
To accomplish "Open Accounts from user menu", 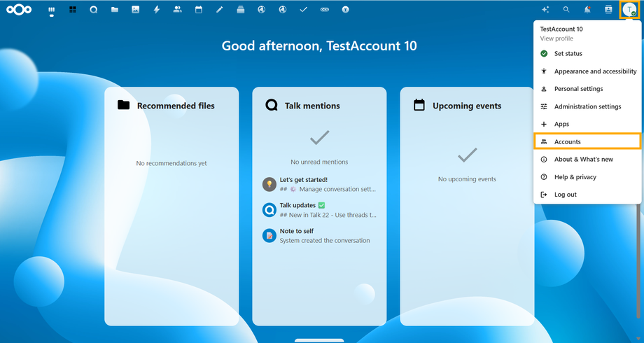I will (x=587, y=141).
